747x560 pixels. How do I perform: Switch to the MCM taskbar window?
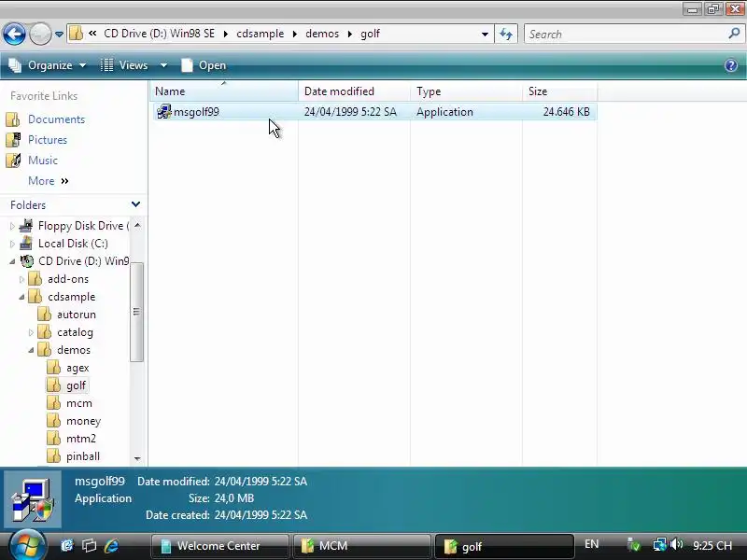click(x=361, y=546)
